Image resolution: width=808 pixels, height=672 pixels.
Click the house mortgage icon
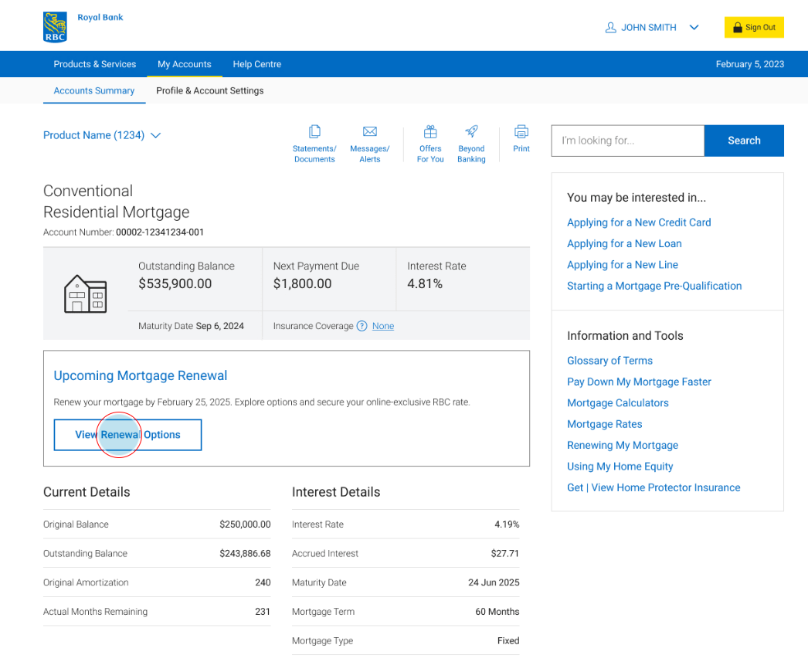pos(85,294)
